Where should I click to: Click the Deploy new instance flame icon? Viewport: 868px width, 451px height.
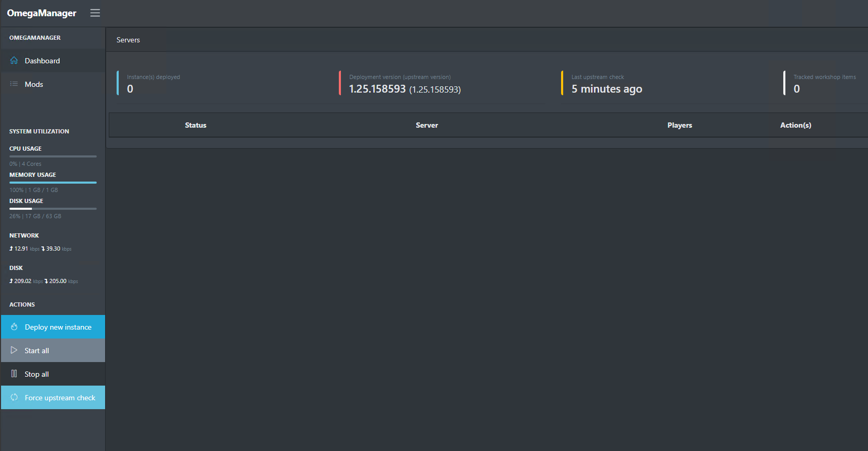[x=14, y=327]
